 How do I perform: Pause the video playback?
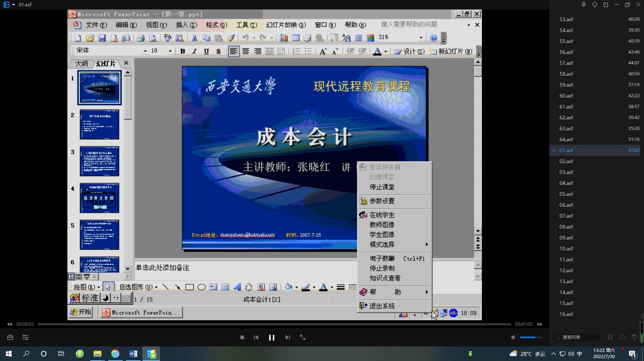tap(272, 337)
